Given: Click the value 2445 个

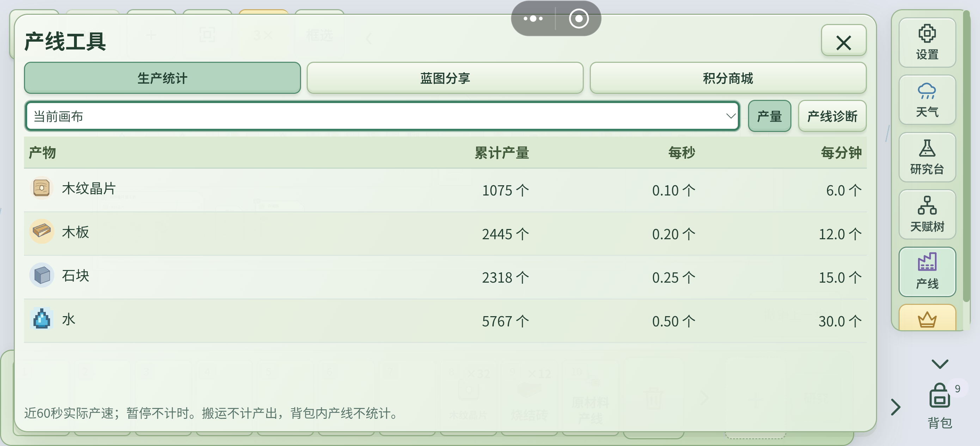Looking at the screenshot, I should click(x=505, y=234).
